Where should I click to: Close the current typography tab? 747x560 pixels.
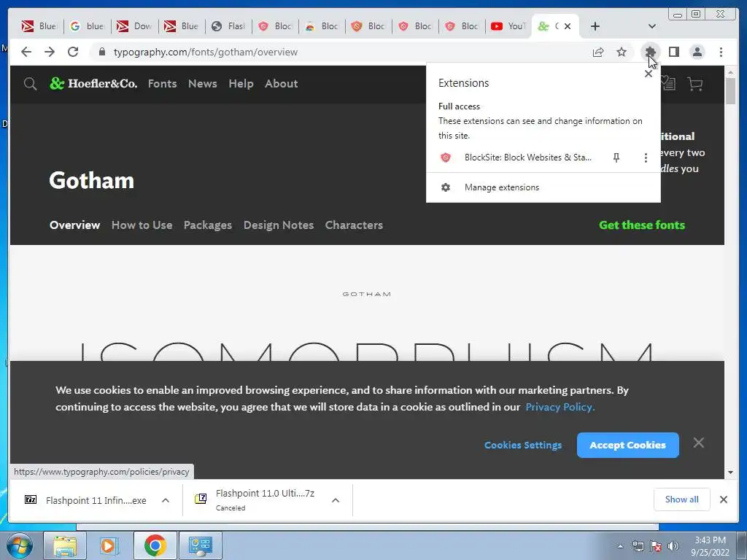click(x=568, y=26)
